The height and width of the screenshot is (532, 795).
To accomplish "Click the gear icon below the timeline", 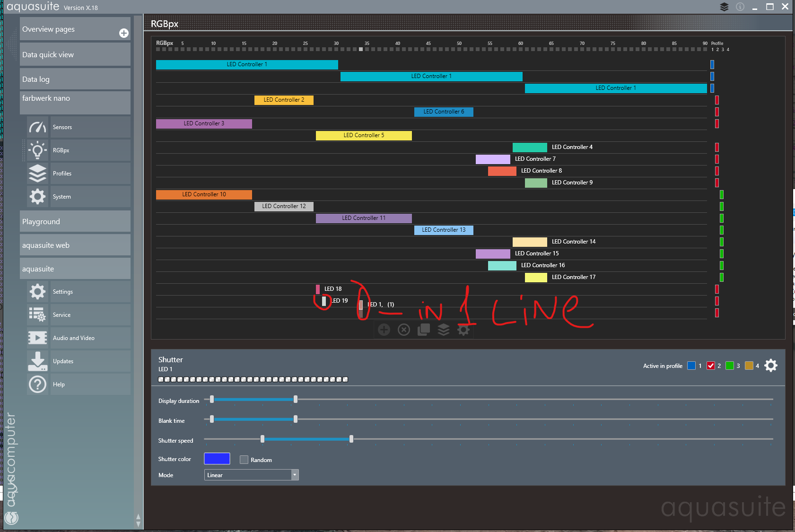I will [463, 330].
